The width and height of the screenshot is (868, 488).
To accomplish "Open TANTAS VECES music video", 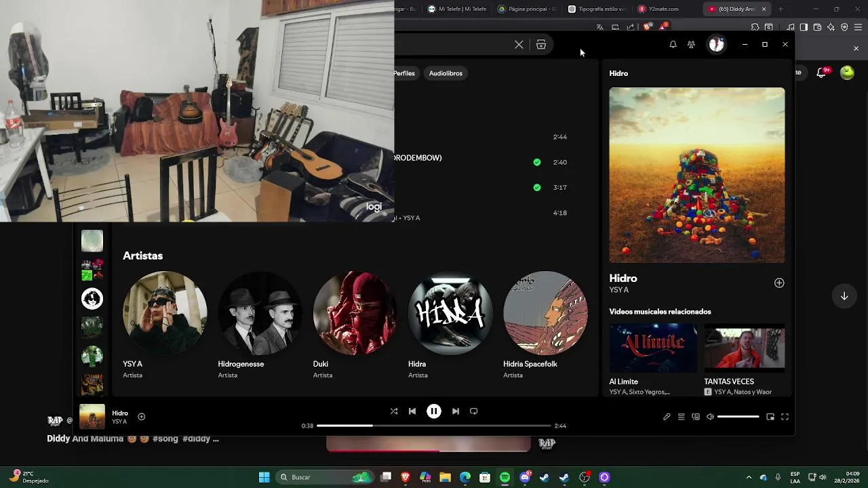I will point(745,359).
